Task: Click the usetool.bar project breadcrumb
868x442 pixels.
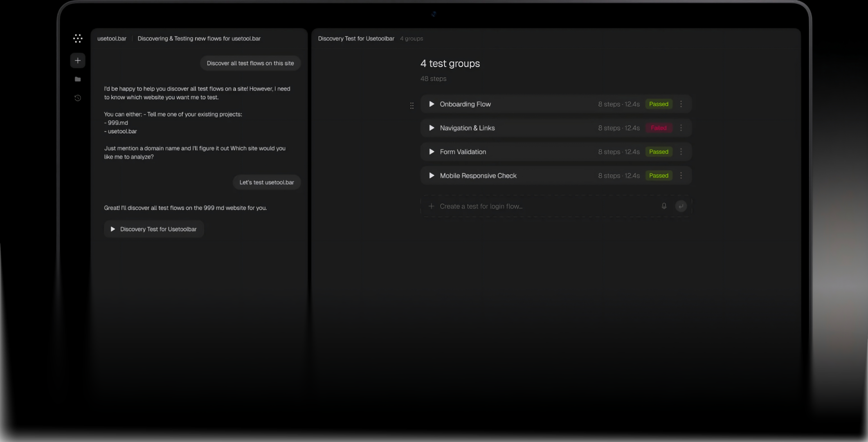Action: click(112, 38)
